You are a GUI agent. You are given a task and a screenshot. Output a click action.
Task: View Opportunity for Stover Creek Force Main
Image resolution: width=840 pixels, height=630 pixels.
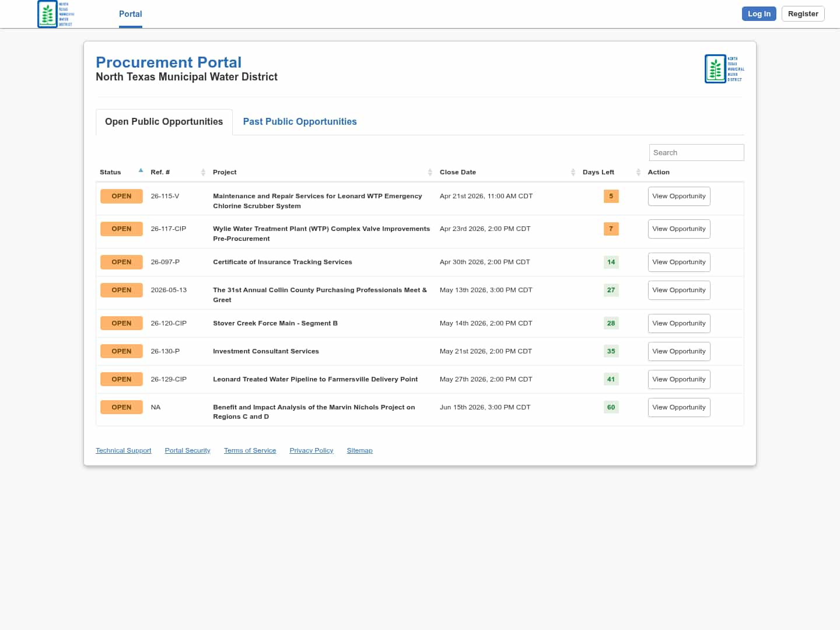[678, 323]
